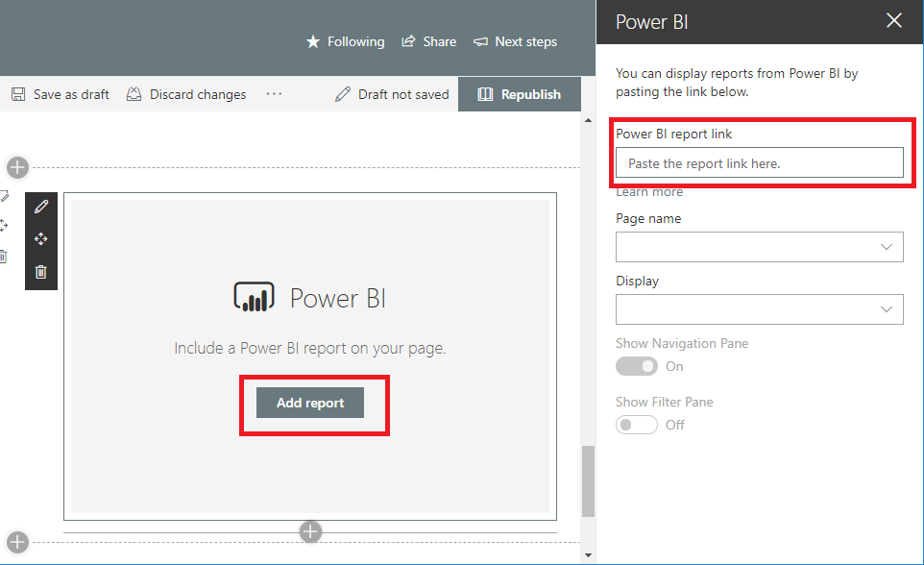
Task: Delete the web part via trash icon
Action: pyautogui.click(x=40, y=272)
